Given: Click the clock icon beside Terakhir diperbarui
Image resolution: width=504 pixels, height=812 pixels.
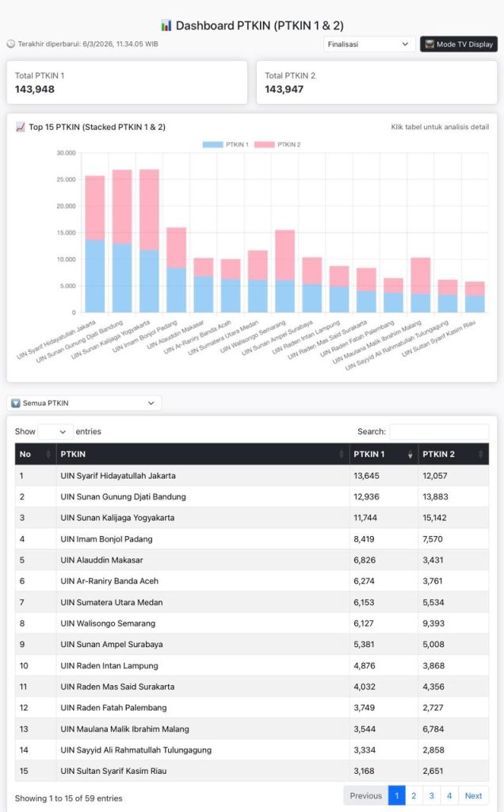Looking at the screenshot, I should (x=11, y=44).
